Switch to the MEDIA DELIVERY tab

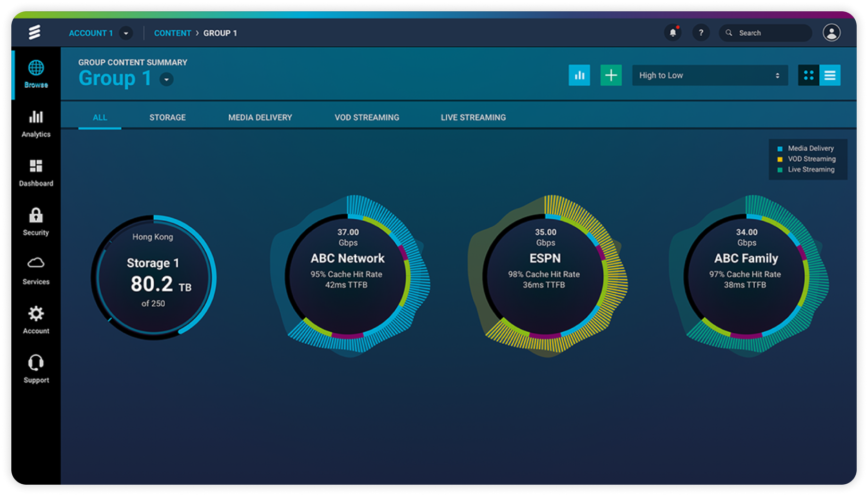[x=260, y=117]
